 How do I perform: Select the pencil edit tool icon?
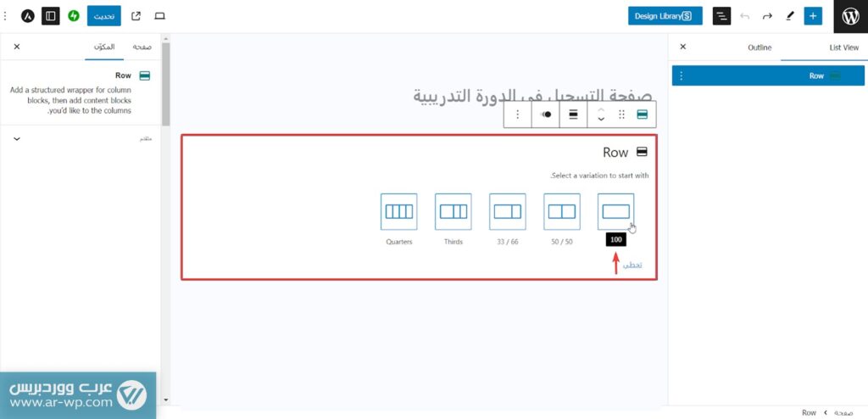tap(790, 16)
